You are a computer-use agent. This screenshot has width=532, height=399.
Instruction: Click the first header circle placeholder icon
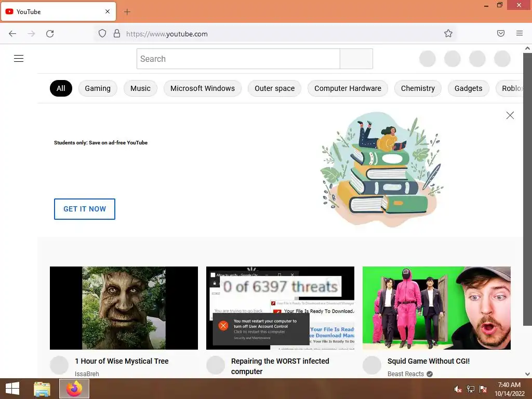428,59
